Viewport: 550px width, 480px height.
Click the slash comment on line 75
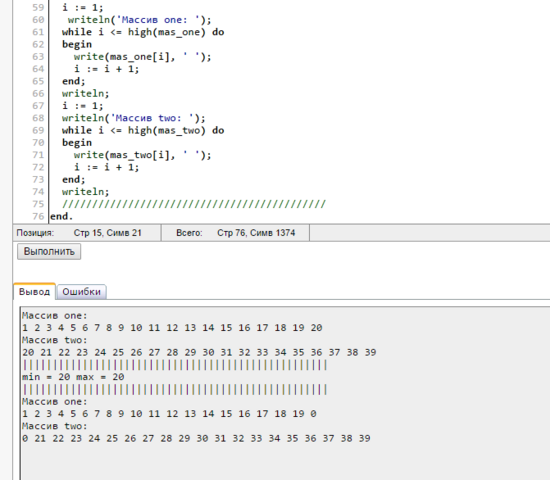pyautogui.click(x=194, y=204)
